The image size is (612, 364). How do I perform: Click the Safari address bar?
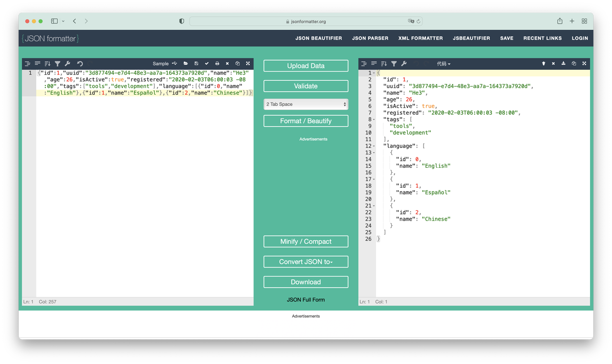[x=306, y=21]
